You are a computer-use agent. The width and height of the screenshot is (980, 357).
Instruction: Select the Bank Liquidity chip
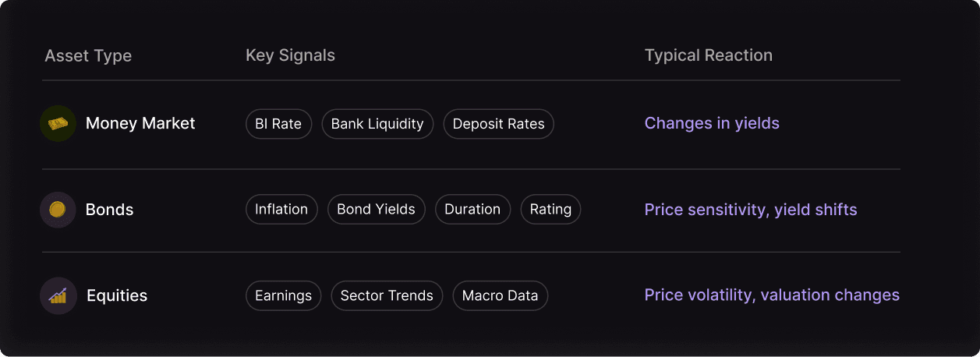(377, 124)
